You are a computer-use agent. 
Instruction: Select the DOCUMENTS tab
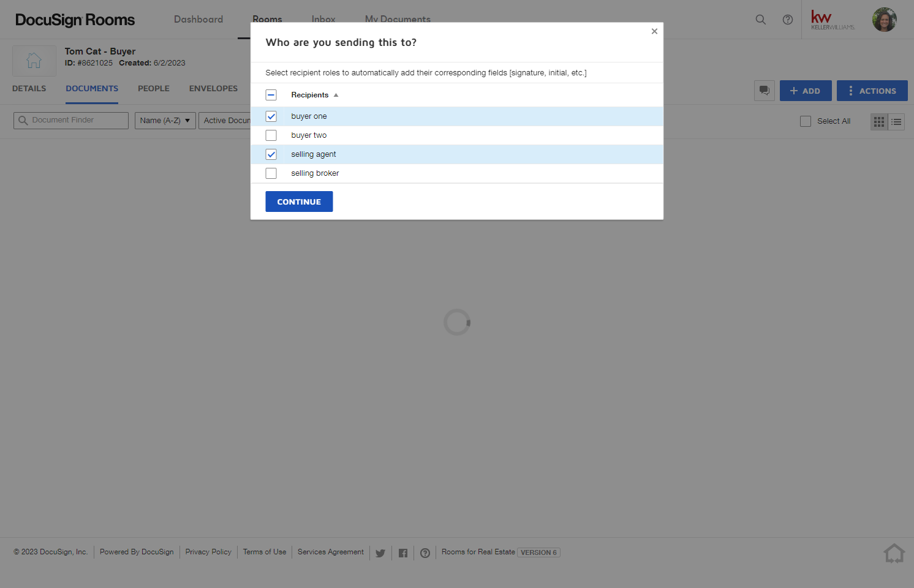point(92,89)
